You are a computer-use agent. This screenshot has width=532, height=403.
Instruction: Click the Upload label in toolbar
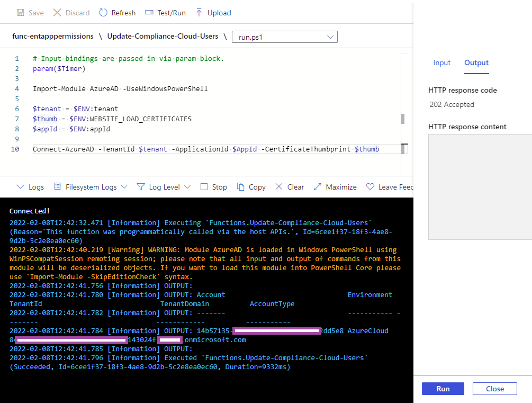click(x=219, y=13)
